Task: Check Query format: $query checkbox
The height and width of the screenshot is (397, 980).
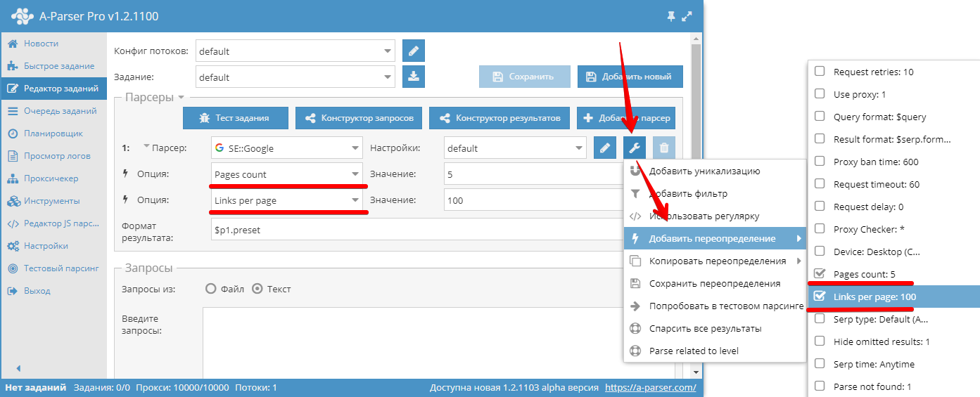Action: (820, 117)
